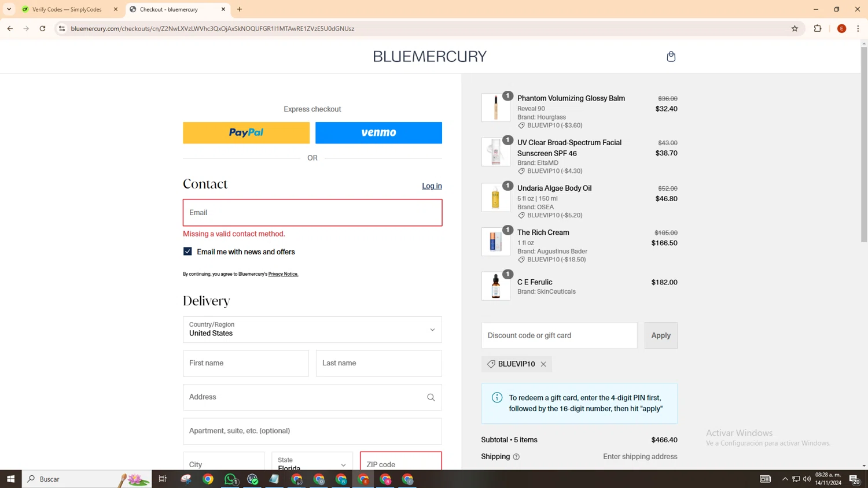The height and width of the screenshot is (488, 868).
Task: Focus the Email input field
Action: point(312,213)
